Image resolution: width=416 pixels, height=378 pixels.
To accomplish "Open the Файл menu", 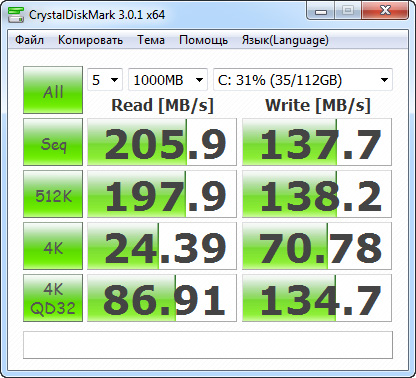I will tap(29, 40).
